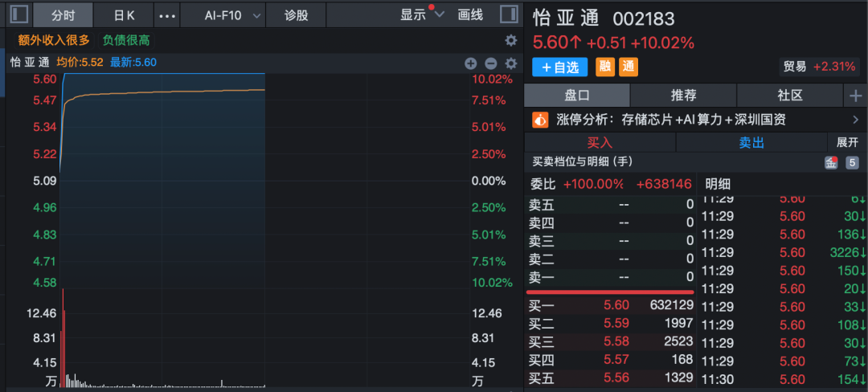Image resolution: width=868 pixels, height=392 pixels.
Task: Click the orange 融 margin badge
Action: pos(604,67)
